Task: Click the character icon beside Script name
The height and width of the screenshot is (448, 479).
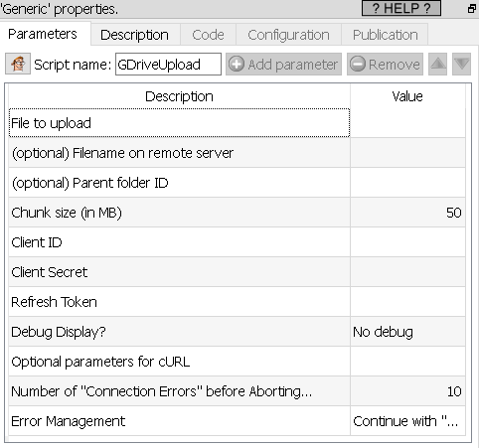Action: (18, 64)
